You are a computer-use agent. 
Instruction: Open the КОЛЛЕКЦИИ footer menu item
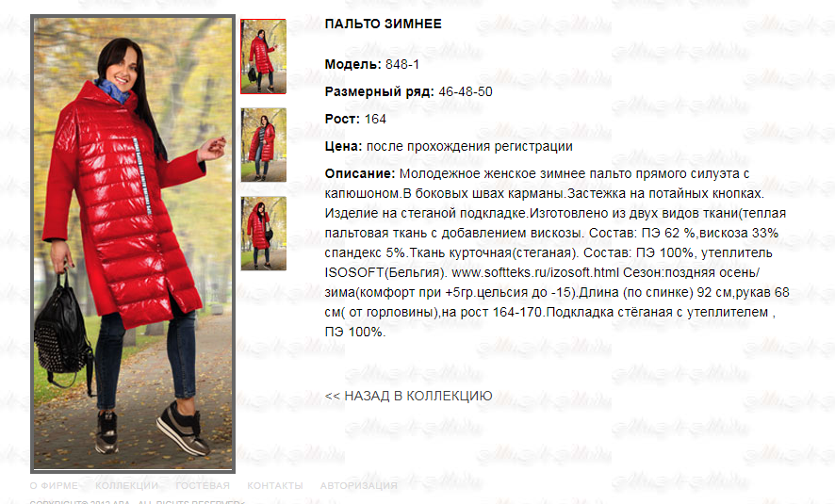[126, 485]
